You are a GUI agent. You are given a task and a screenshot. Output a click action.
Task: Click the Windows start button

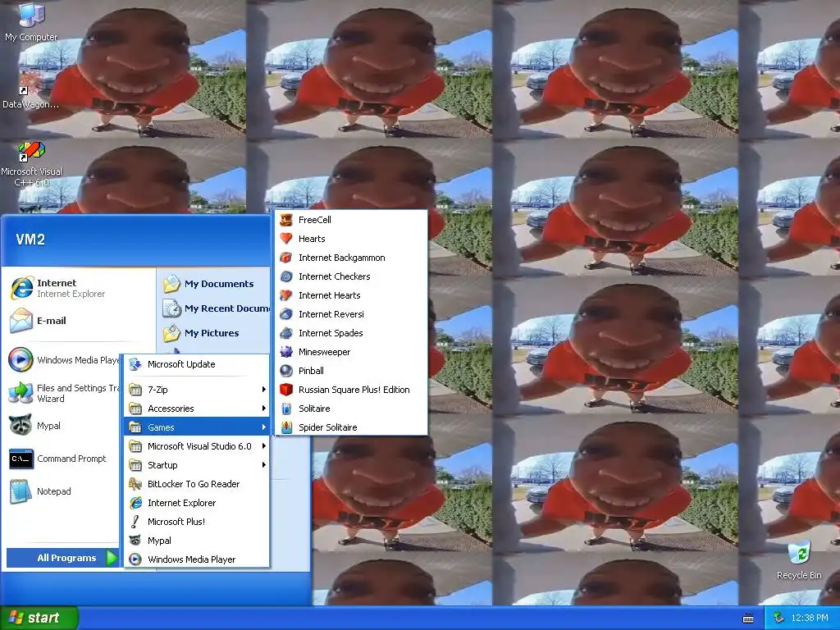(x=39, y=618)
